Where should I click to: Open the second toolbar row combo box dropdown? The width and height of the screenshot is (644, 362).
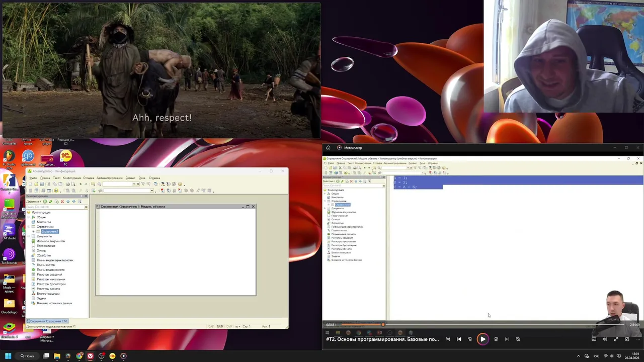[x=151, y=191]
